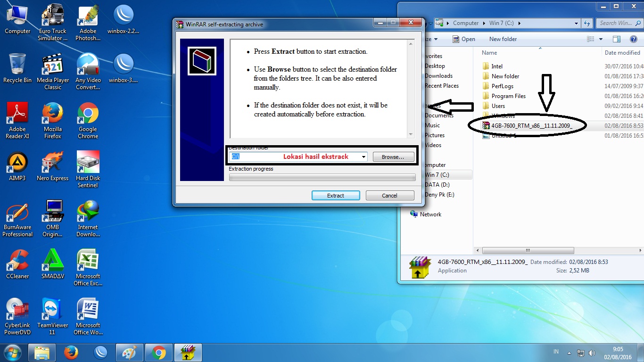Open Mozilla Firefox desktop shortcut

[x=53, y=120]
